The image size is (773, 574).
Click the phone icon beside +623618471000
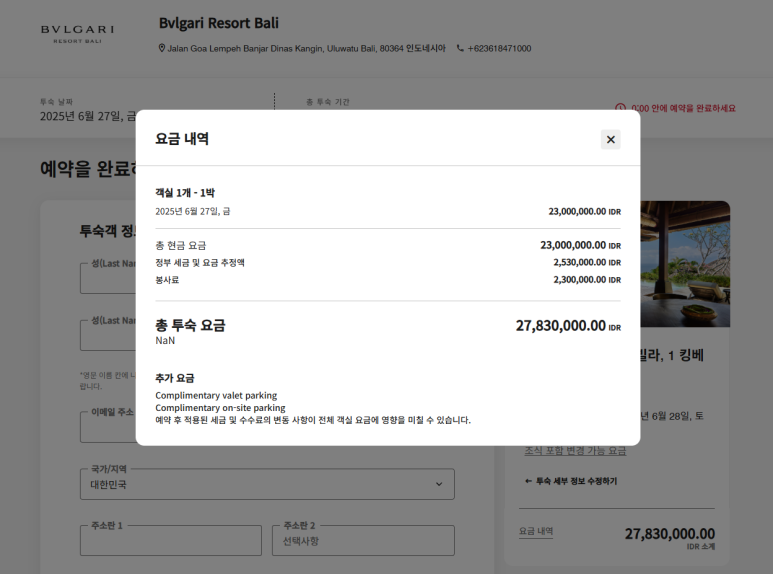(x=460, y=48)
